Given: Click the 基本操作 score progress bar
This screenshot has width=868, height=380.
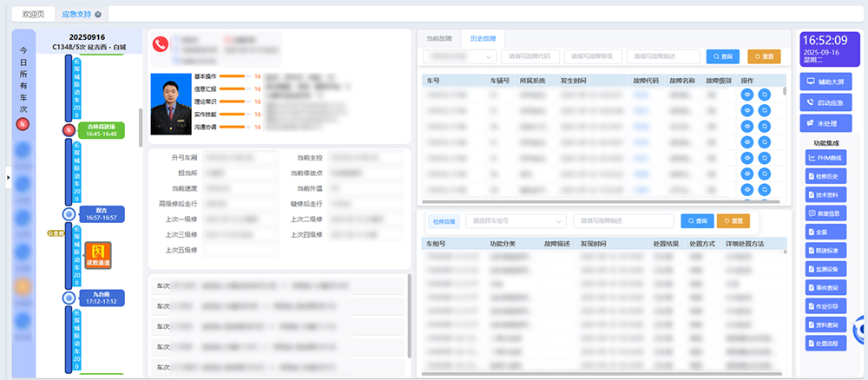Looking at the screenshot, I should click(233, 77).
